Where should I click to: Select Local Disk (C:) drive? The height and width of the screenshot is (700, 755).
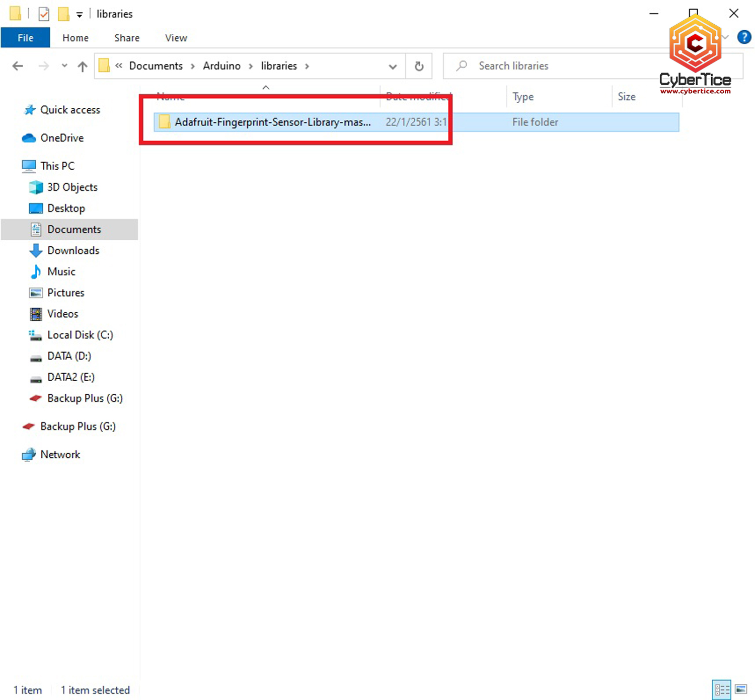[80, 335]
